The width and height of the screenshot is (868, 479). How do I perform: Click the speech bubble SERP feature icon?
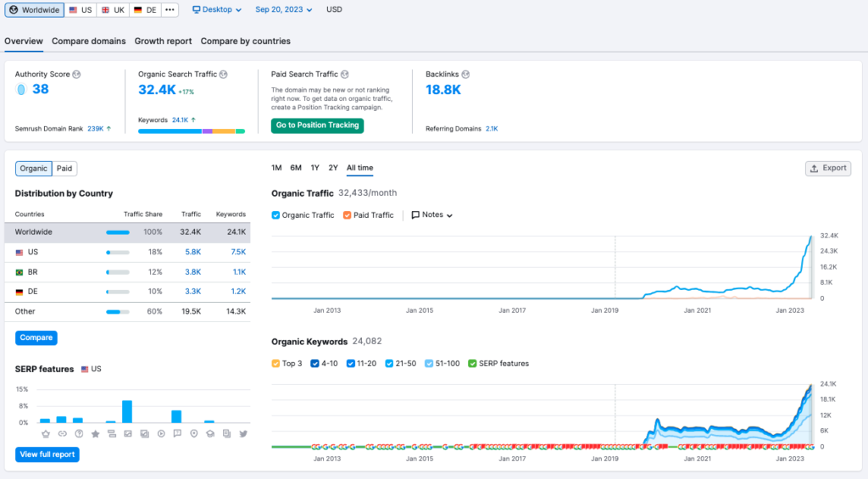pos(177,433)
